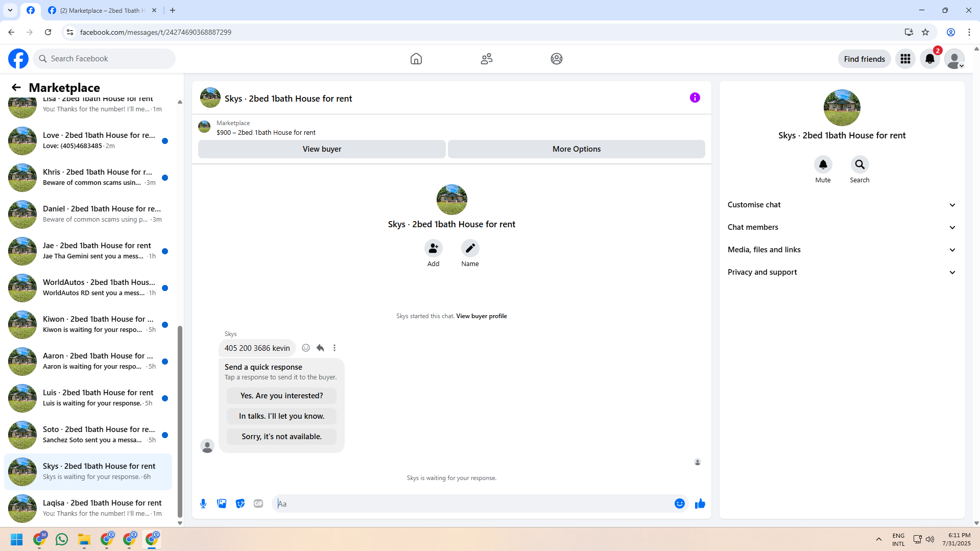
Task: Bookmark this page with the star icon
Action: [925, 32]
